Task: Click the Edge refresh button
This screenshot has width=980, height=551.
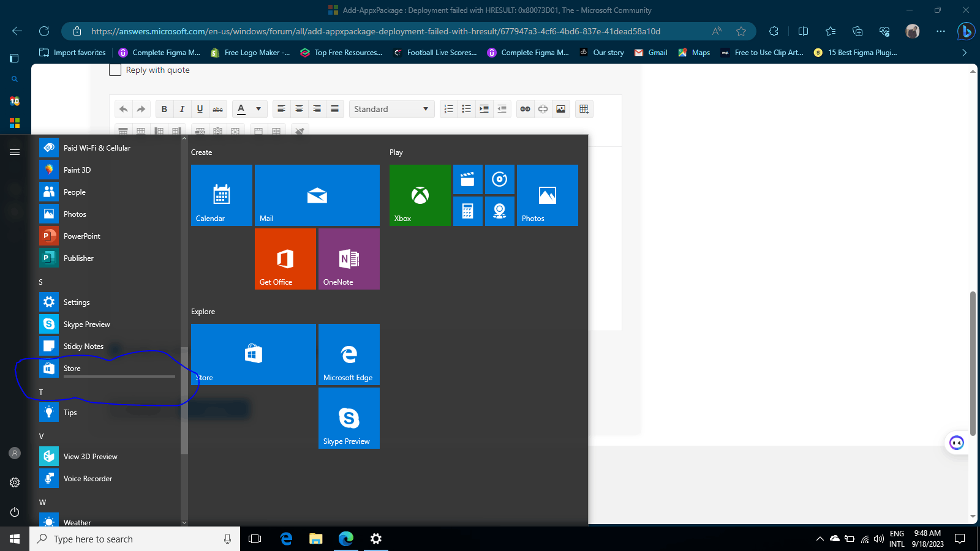Action: point(44,31)
